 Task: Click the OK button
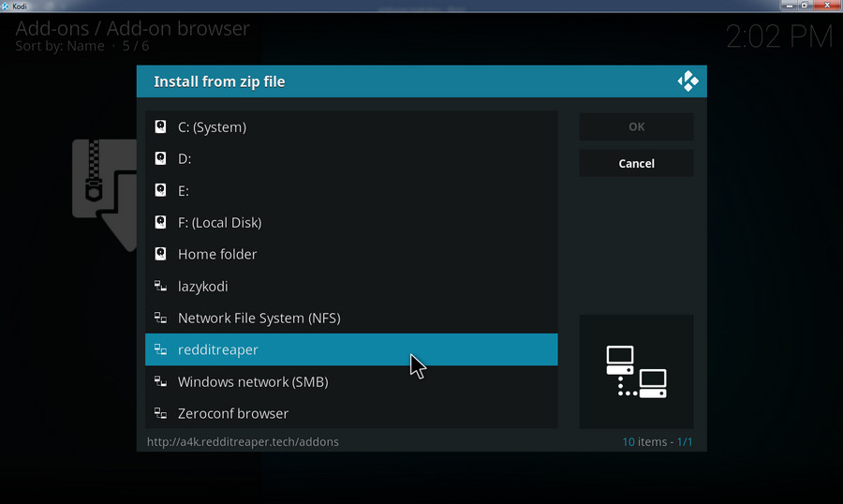coord(636,126)
